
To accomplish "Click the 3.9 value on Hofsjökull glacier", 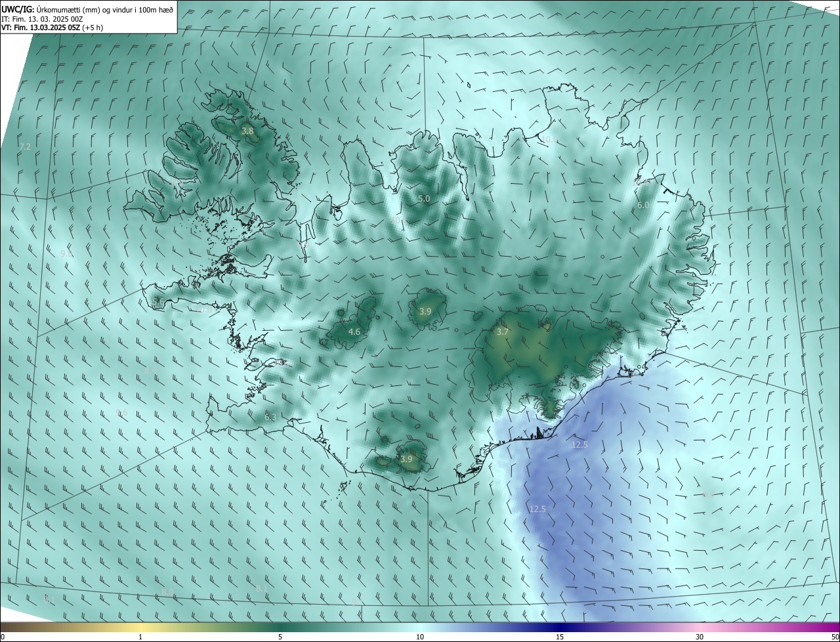I will point(425,311).
